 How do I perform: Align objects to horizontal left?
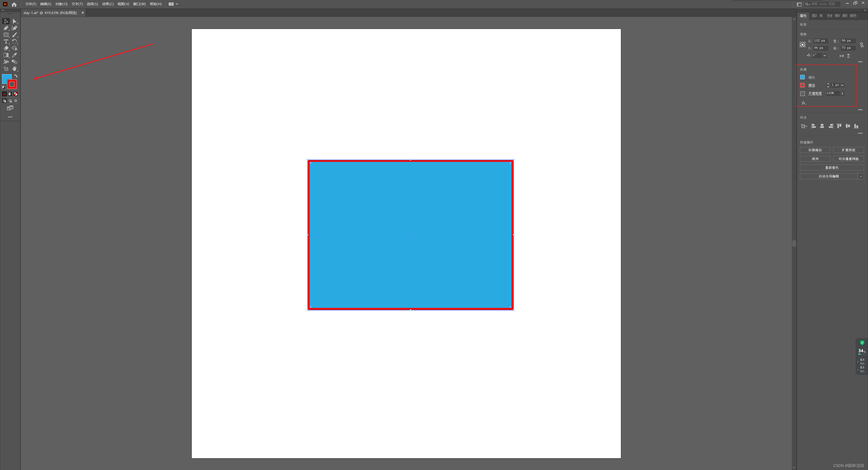[814, 126]
